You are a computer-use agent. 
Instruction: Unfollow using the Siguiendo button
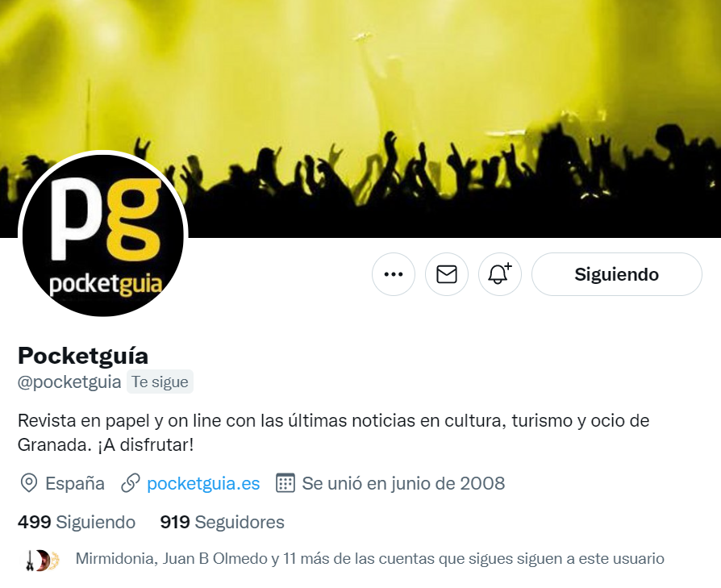coord(617,274)
